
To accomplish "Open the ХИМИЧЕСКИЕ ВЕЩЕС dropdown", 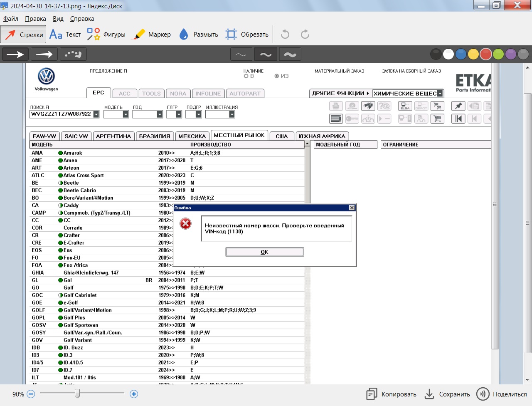I will (440, 94).
